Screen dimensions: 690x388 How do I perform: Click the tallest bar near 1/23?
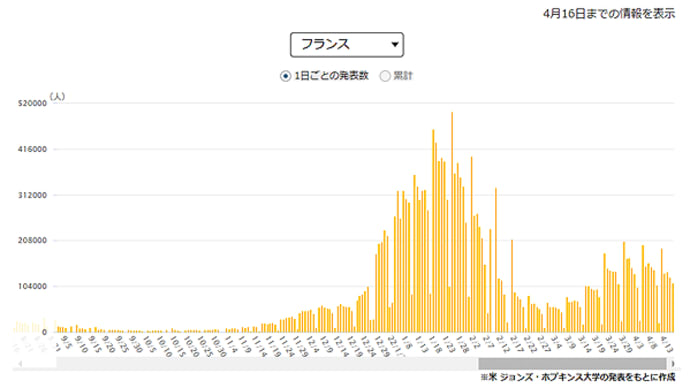tap(452, 222)
